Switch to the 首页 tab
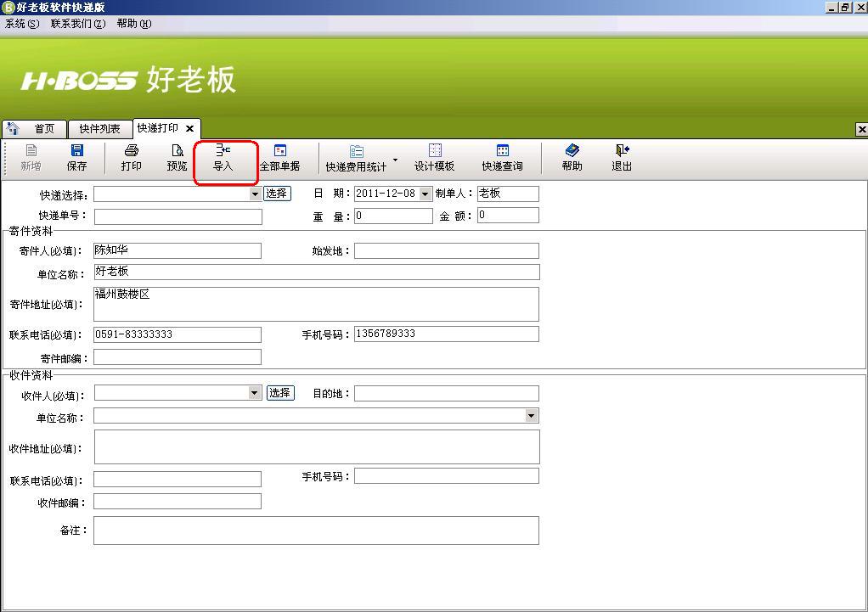The image size is (868, 612). click(x=34, y=129)
